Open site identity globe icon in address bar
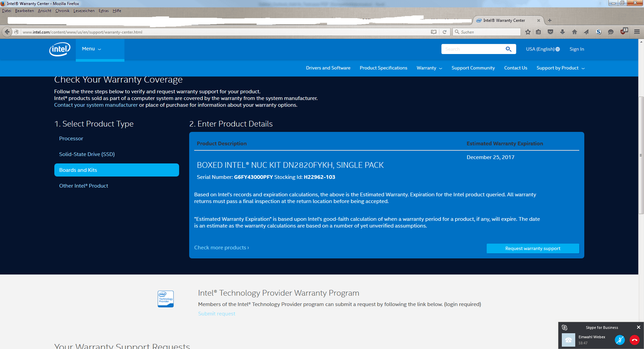 coord(16,32)
